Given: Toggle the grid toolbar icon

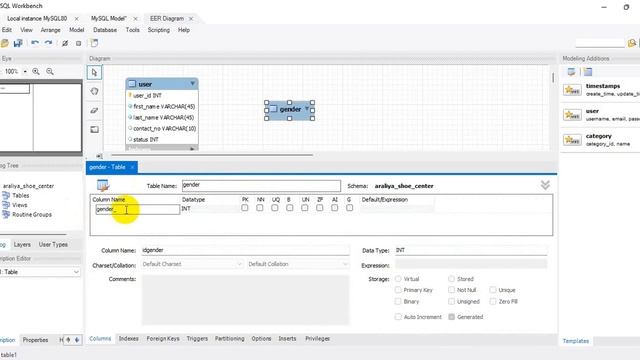Looking at the screenshot, I should coord(65,43).
